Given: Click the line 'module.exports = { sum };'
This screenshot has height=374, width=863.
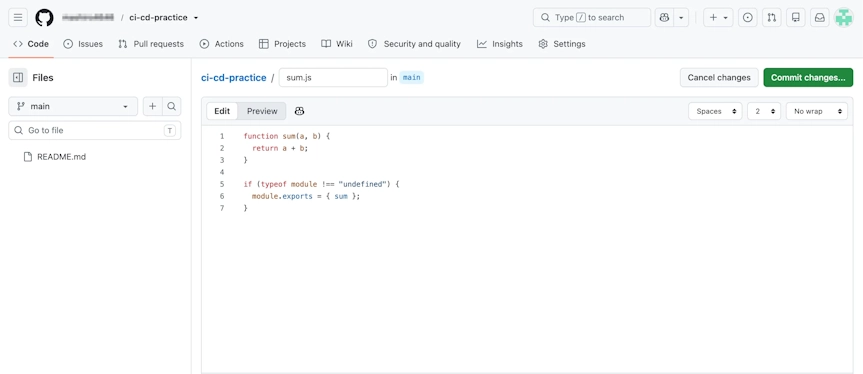Looking at the screenshot, I should 306,196.
